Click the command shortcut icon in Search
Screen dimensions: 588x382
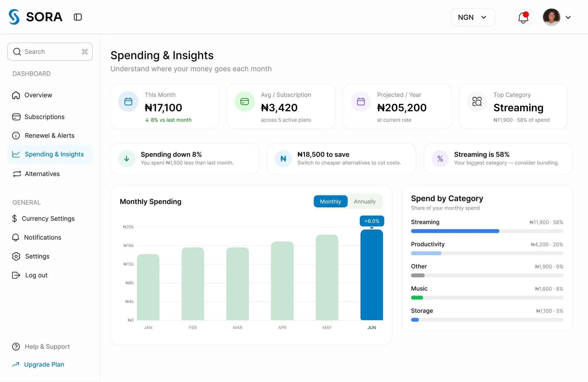(85, 52)
